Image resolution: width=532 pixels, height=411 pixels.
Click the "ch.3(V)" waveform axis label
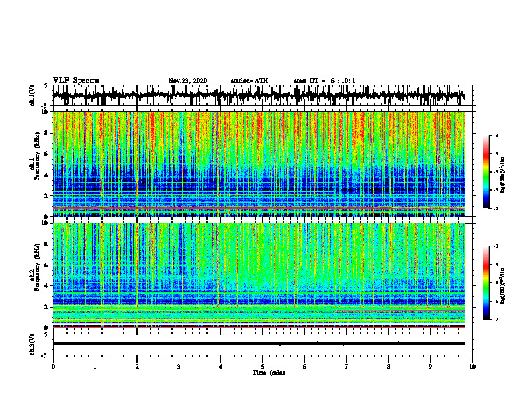click(32, 345)
